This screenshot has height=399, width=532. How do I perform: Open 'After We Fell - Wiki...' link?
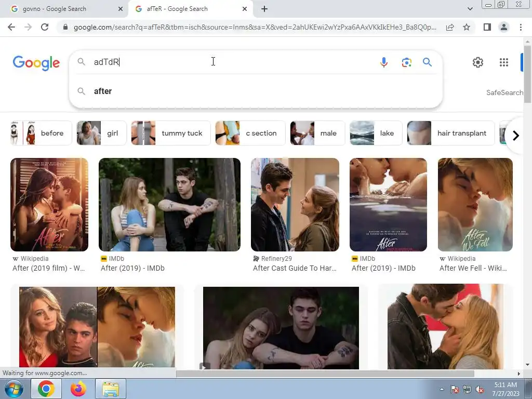coord(473,268)
